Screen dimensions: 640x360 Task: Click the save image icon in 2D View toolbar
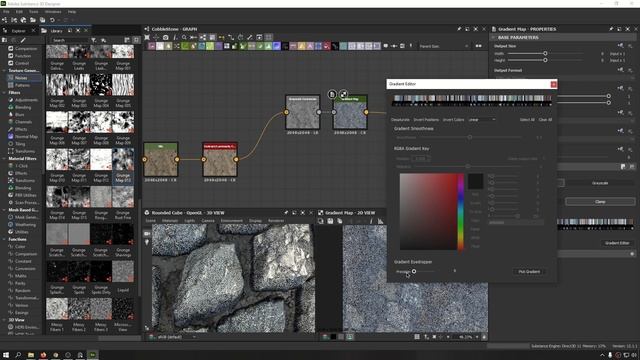[x=330, y=221]
